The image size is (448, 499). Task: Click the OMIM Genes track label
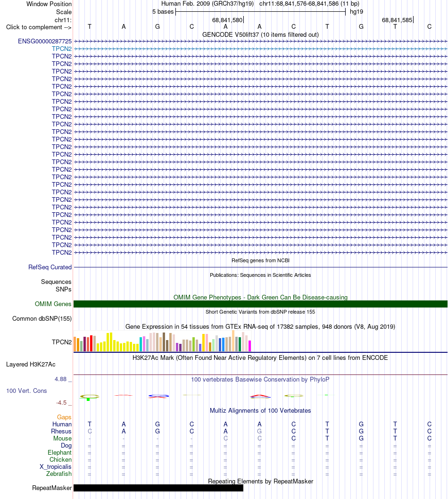pyautogui.click(x=53, y=304)
